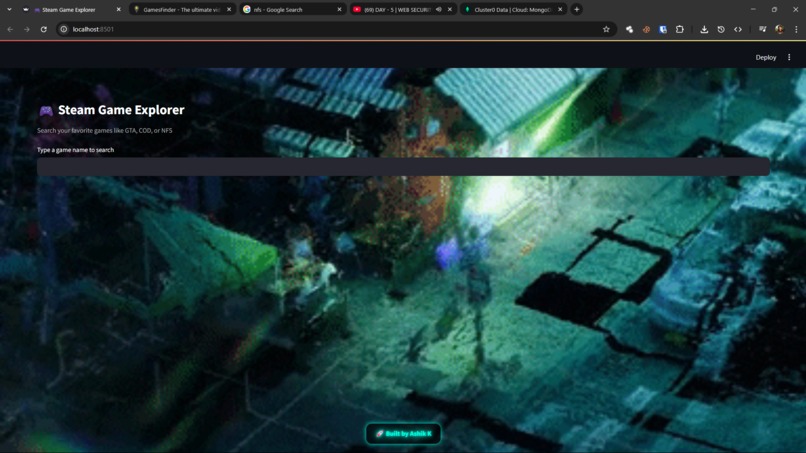Mute the audio icon on the YouTube tab
This screenshot has width=806, height=453.
click(x=438, y=9)
